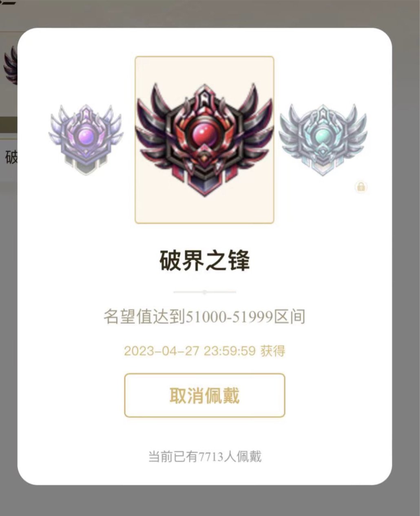Select the beige highlighted badge card frame
The height and width of the screenshot is (516, 420).
point(204,140)
